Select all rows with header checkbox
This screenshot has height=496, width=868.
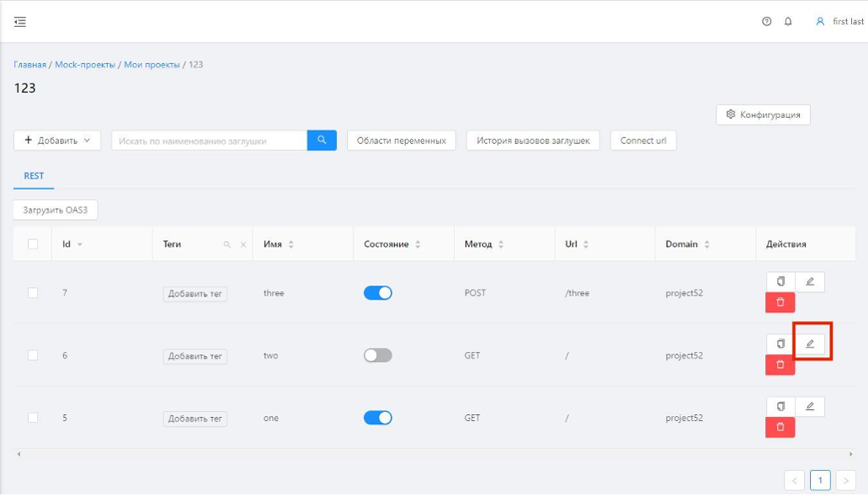pos(33,244)
